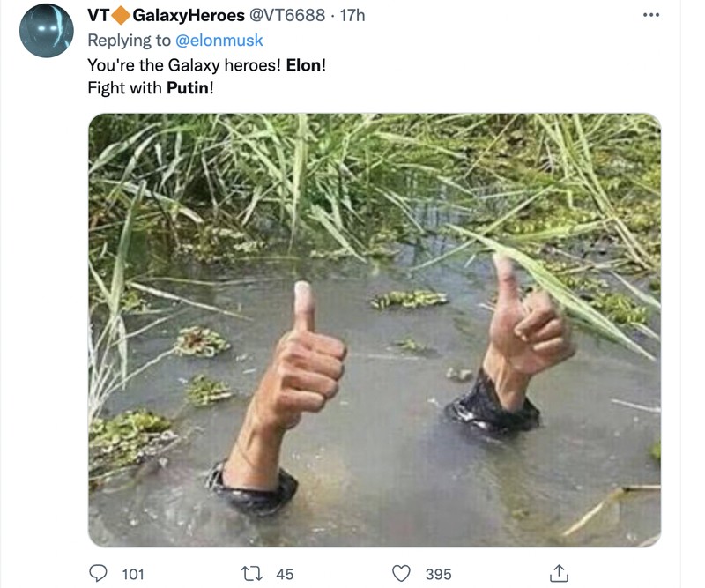Open the reply composer via speech bubble icon
Viewport: 705px width, 588px height.
click(x=98, y=572)
